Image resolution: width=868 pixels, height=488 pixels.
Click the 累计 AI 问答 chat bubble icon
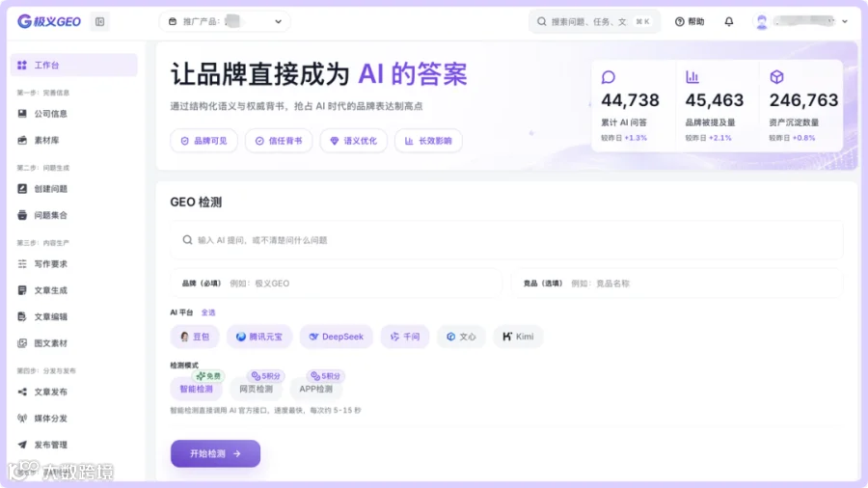click(x=609, y=77)
